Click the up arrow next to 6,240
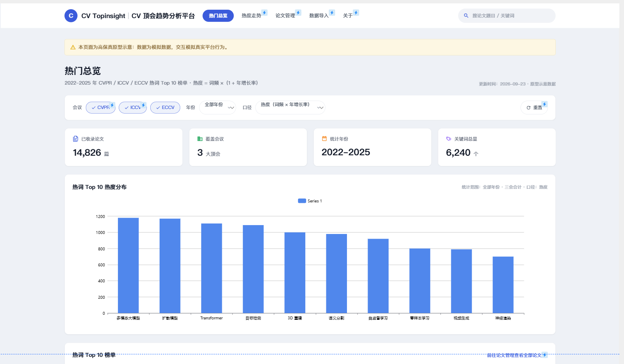This screenshot has width=624, height=364. [x=476, y=154]
